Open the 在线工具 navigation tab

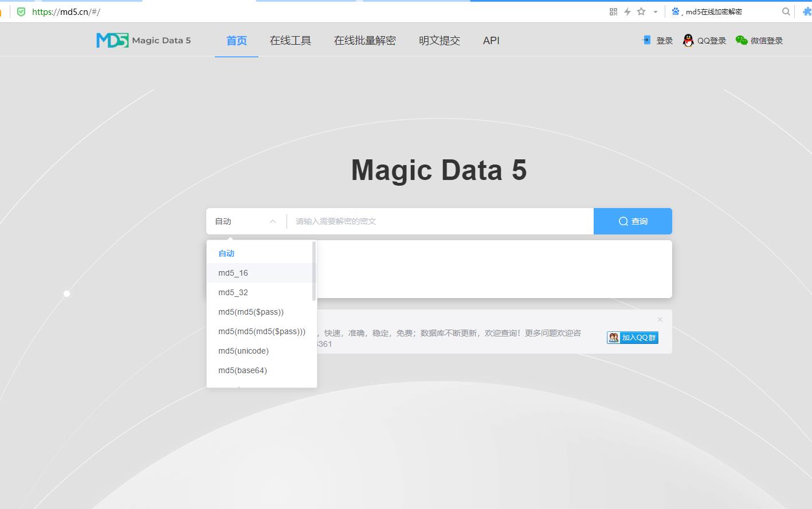[x=290, y=41]
